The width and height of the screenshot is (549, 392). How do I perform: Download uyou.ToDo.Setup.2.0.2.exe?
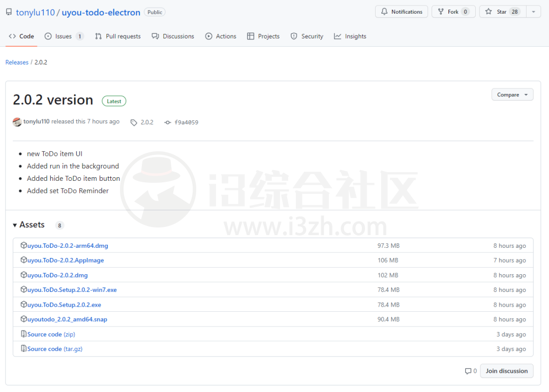pyautogui.click(x=64, y=305)
